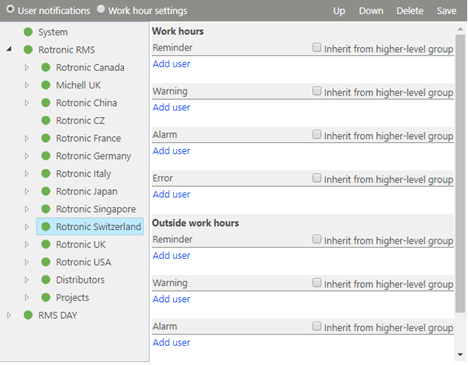Add user under Outside work hours Reminder
Screen dimensions: 468x365
point(171,255)
